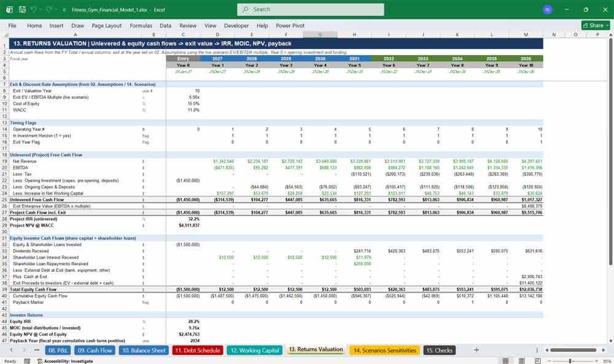Click the zoom slider handle
The width and height of the screenshot is (614, 364).
(x=570, y=361)
